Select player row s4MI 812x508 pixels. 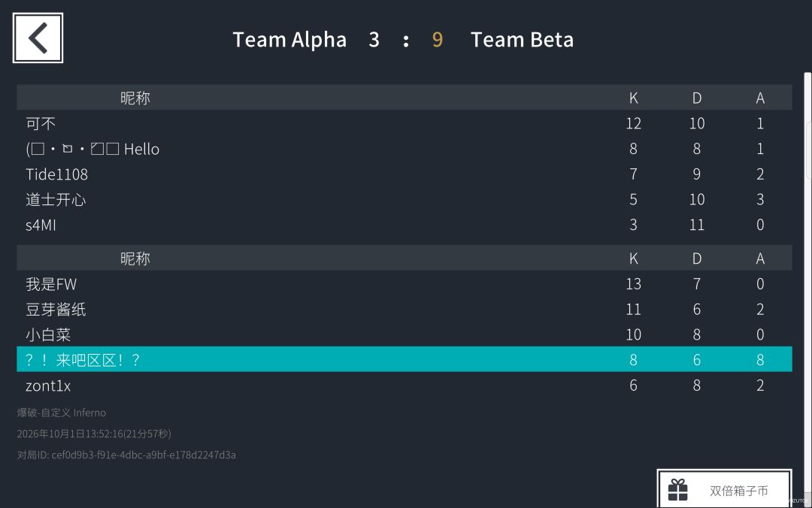[404, 225]
